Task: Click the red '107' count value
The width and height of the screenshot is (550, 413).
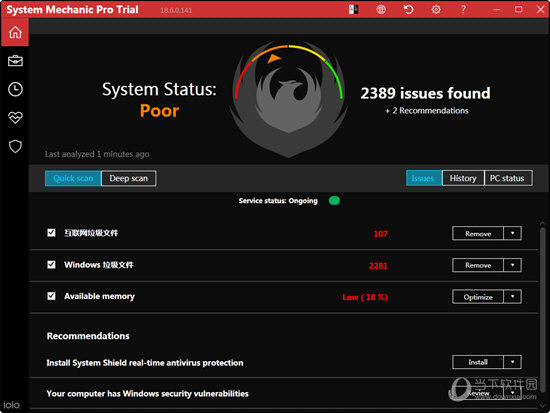Action: tap(381, 234)
